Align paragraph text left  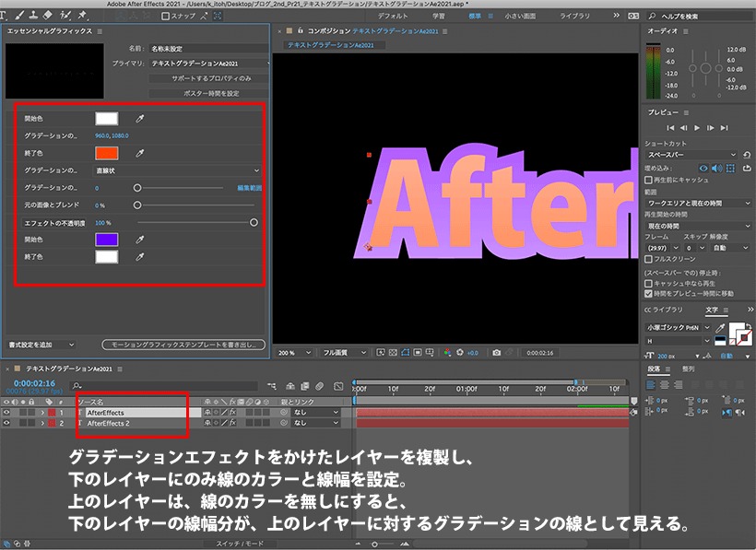coord(651,385)
